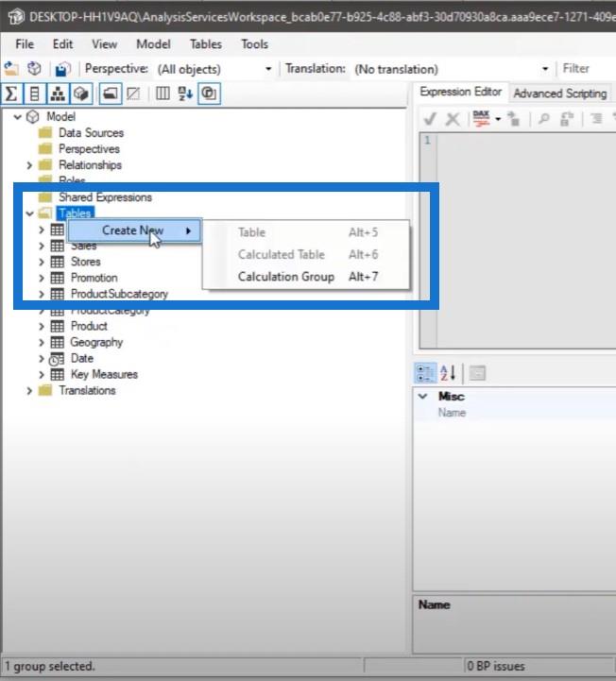This screenshot has height=681, width=616.
Task: Select the Name property row
Action: [x=515, y=413]
